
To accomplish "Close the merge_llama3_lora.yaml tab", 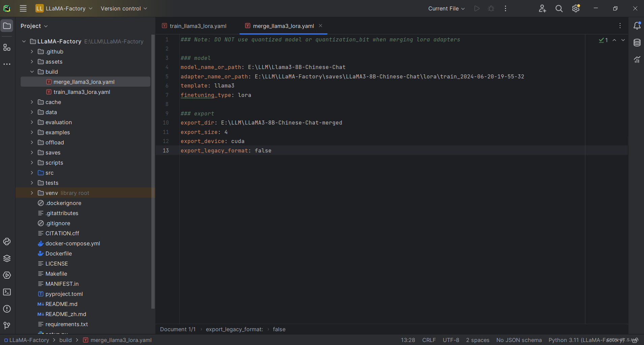I will (320, 26).
